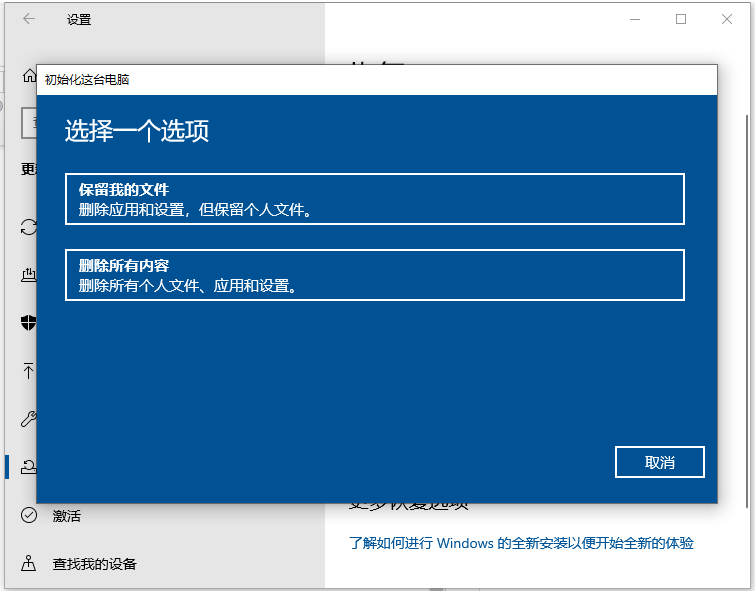Cancel the reset dialog with 取消
Screen dimensions: 755x591
tap(659, 462)
